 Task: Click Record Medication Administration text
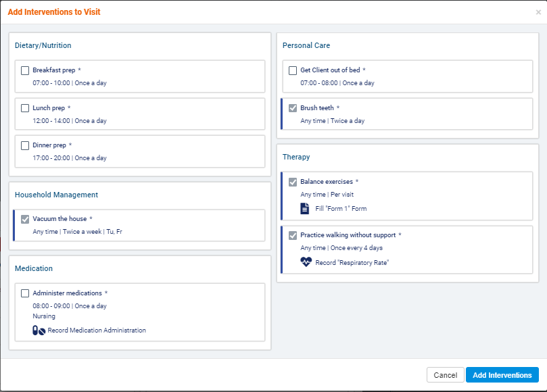tap(97, 330)
